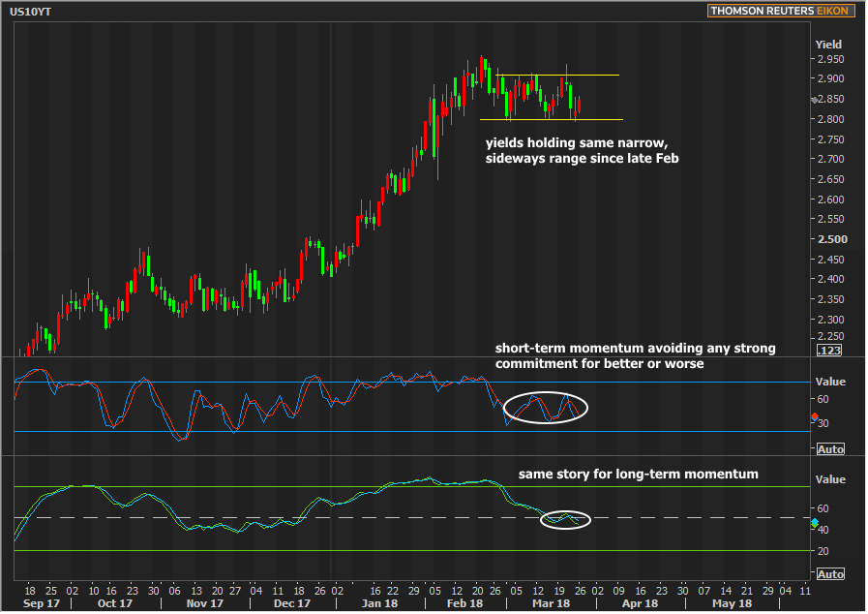The image size is (868, 614).
Task: Click the cyan diamond long-term value marker
Action: pyautogui.click(x=814, y=524)
